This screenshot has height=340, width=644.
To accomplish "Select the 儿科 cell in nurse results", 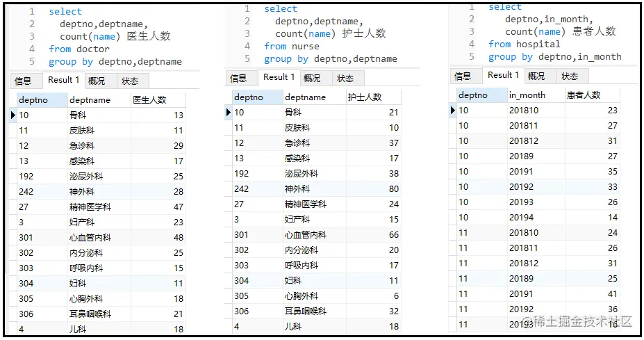I will coord(314,326).
